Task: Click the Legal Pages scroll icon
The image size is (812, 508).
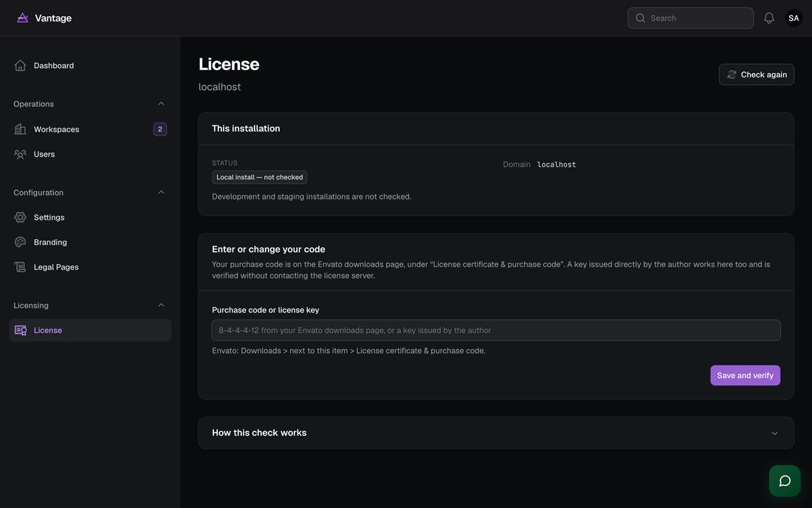Action: coord(20,267)
